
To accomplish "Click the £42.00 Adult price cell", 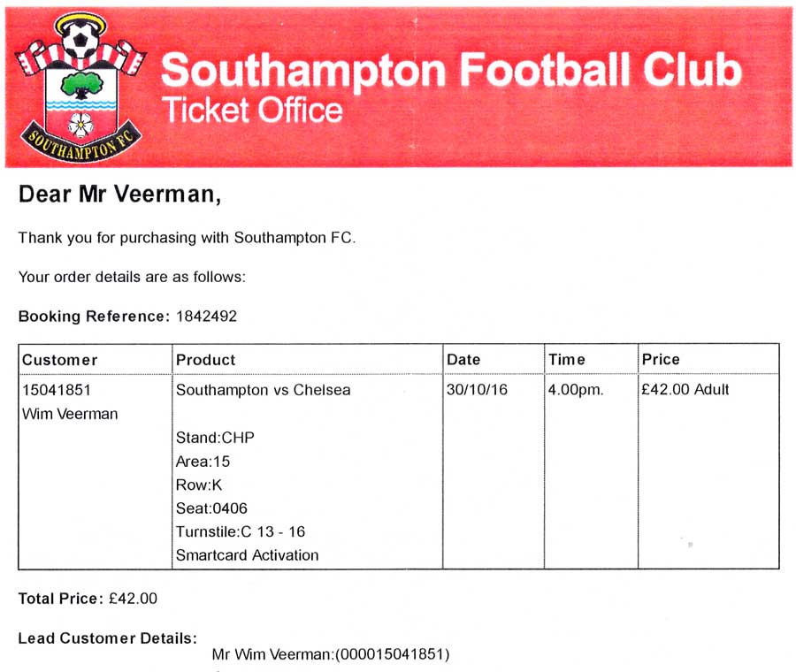I will (x=685, y=389).
